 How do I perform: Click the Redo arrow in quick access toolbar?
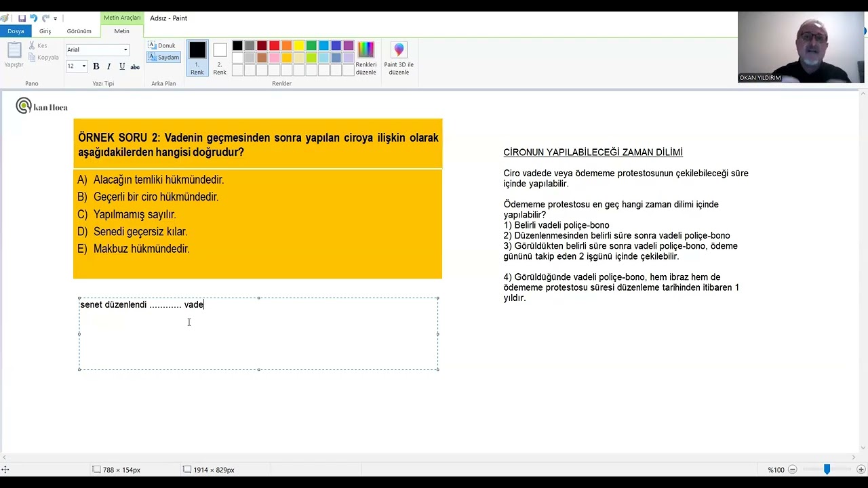[45, 18]
